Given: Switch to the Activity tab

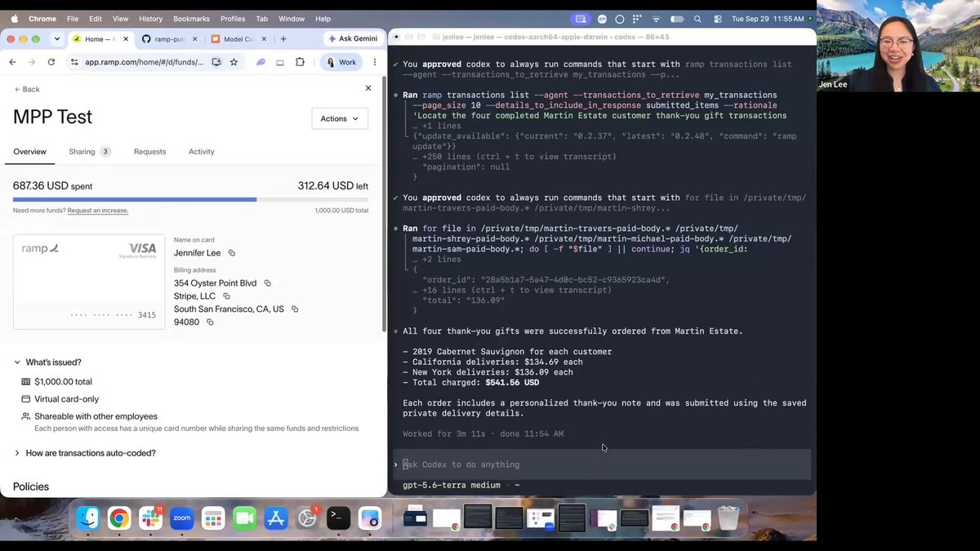Looking at the screenshot, I should point(202,152).
